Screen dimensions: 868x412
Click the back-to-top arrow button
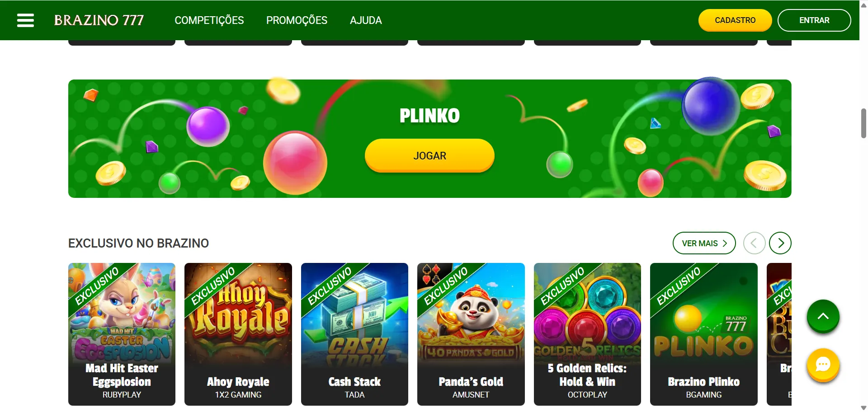tap(823, 316)
